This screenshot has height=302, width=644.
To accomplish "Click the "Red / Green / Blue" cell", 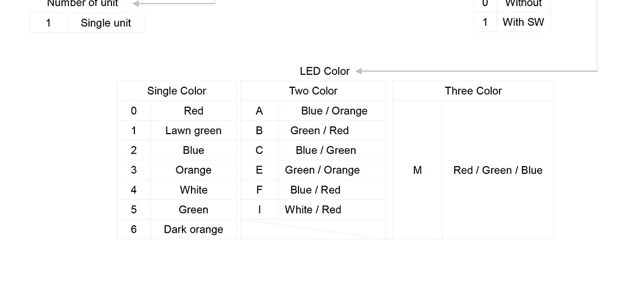I will (498, 170).
